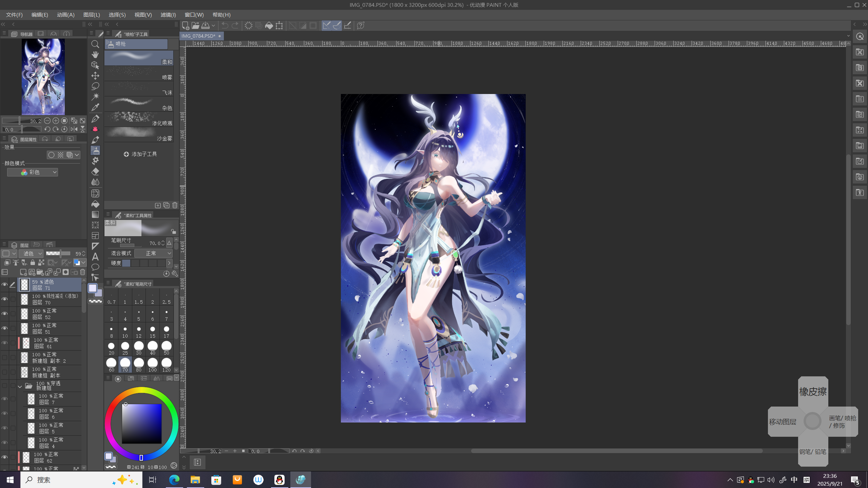Click the wrench sub tool detail icon
Image resolution: width=868 pixels, height=488 pixels.
point(175,274)
